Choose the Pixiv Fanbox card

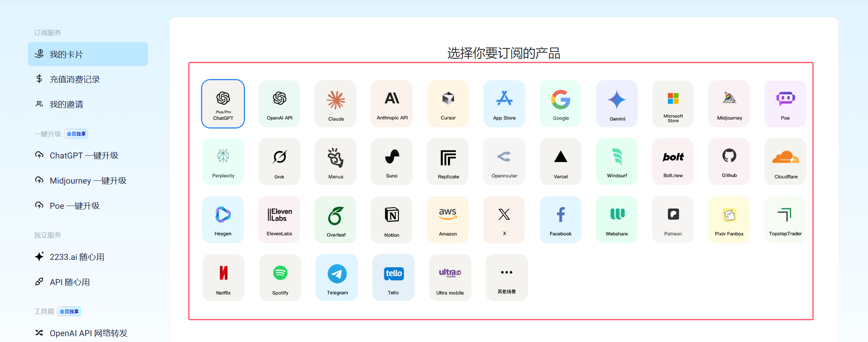coord(729,220)
